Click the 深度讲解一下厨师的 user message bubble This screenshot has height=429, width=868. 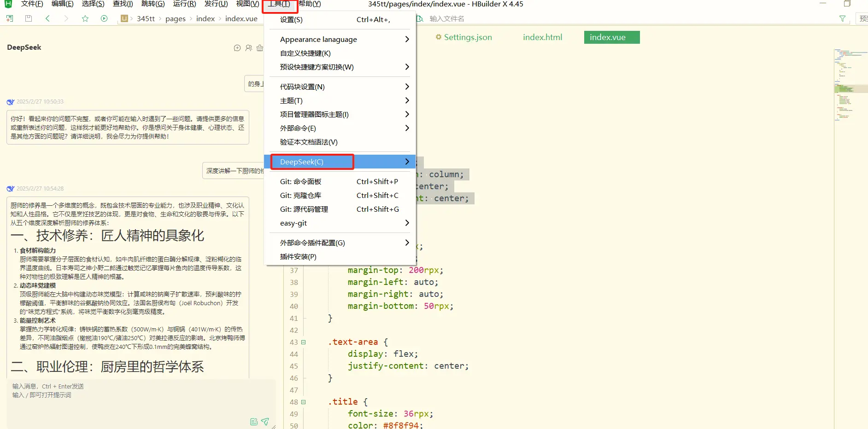(234, 171)
